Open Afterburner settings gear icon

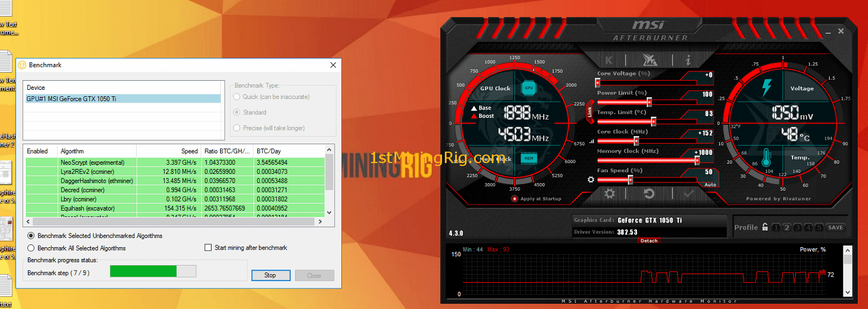pos(610,193)
